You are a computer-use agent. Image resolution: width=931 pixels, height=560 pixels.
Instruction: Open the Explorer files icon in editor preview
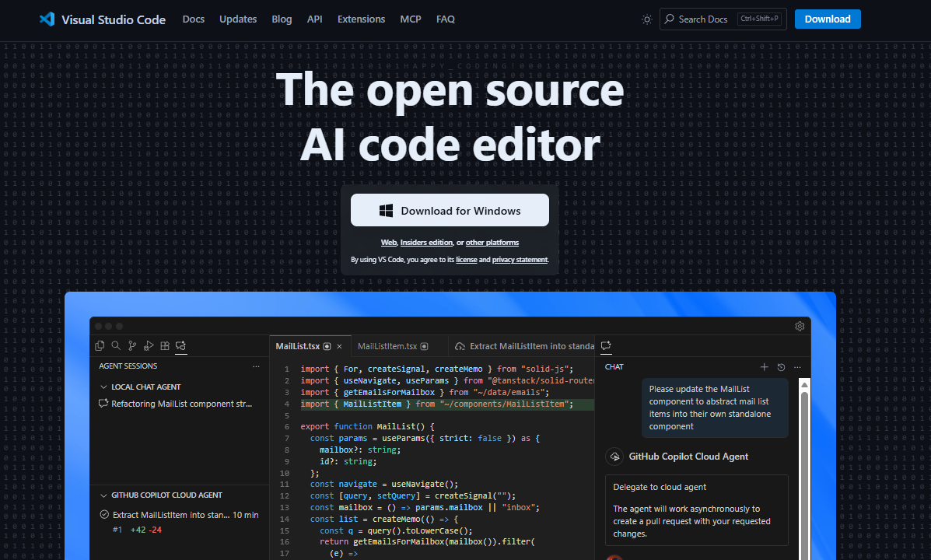tap(100, 345)
